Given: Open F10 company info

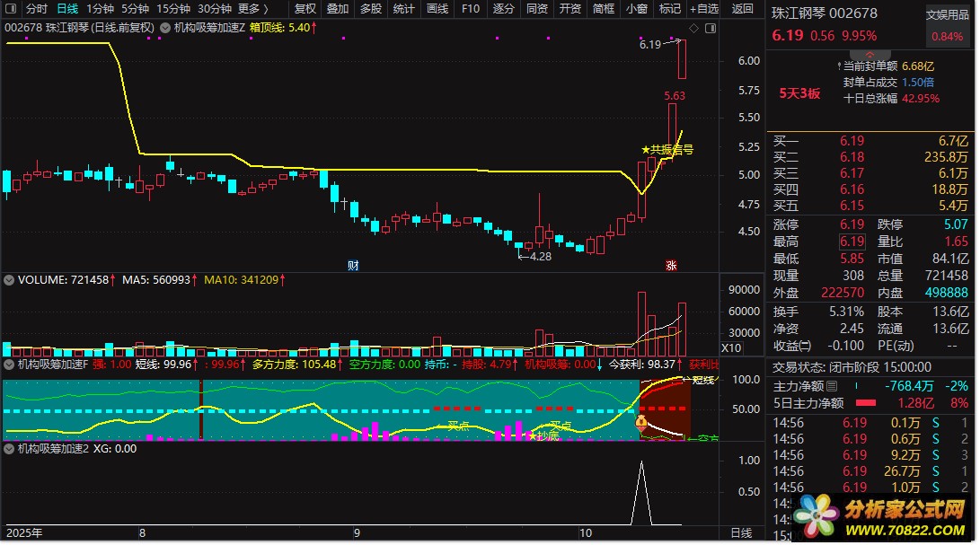Looking at the screenshot, I should pos(471,9).
